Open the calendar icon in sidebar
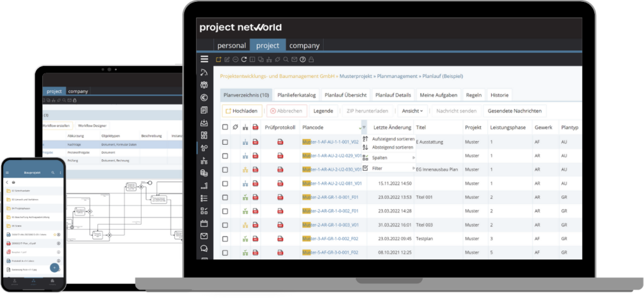The height and width of the screenshot is (301, 644). [204, 224]
